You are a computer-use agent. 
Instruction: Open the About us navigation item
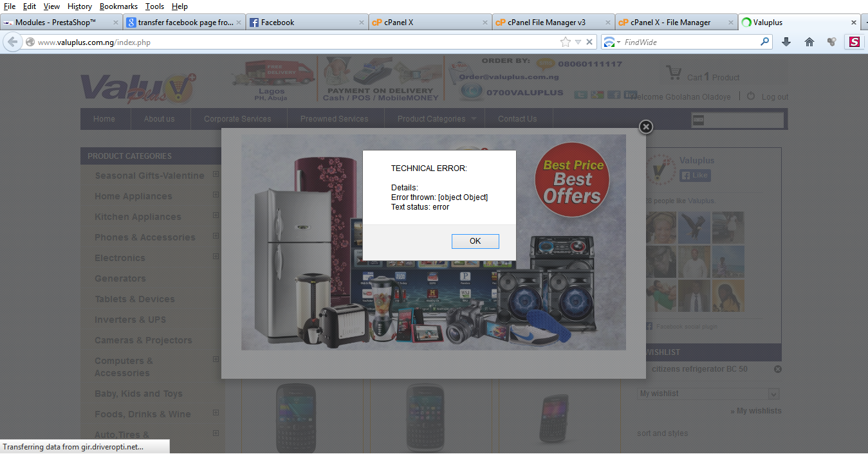pos(160,119)
